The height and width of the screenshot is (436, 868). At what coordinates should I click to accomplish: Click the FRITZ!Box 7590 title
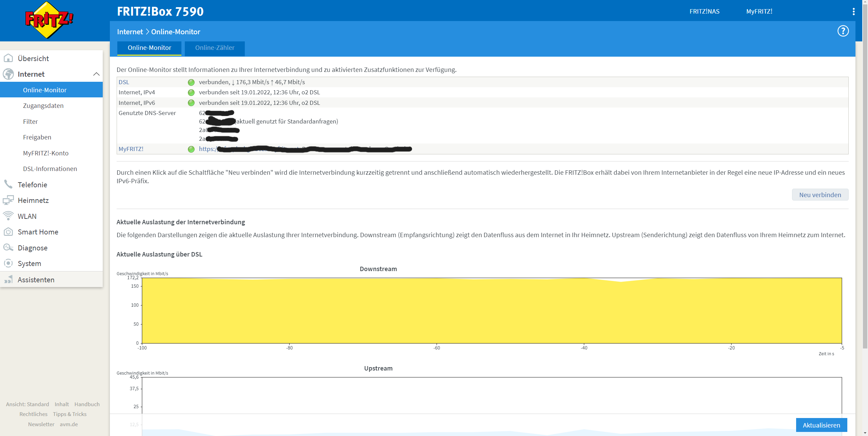[x=160, y=12]
